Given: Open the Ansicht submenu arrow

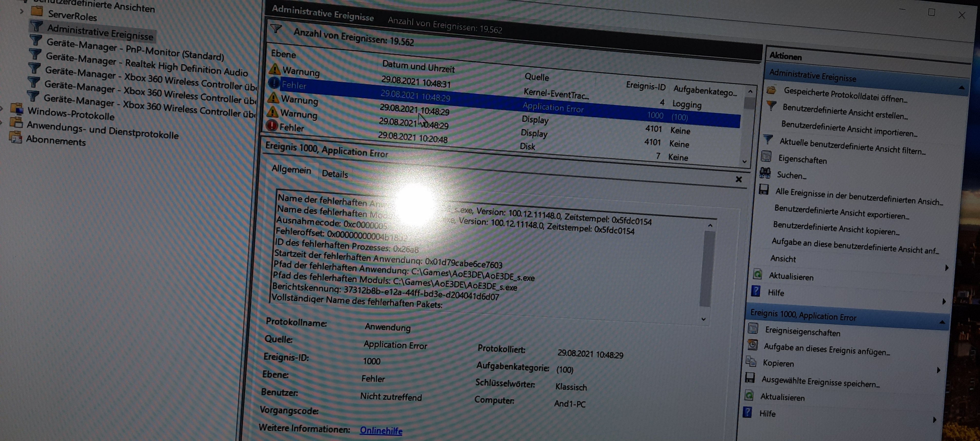Looking at the screenshot, I should coord(947,268).
